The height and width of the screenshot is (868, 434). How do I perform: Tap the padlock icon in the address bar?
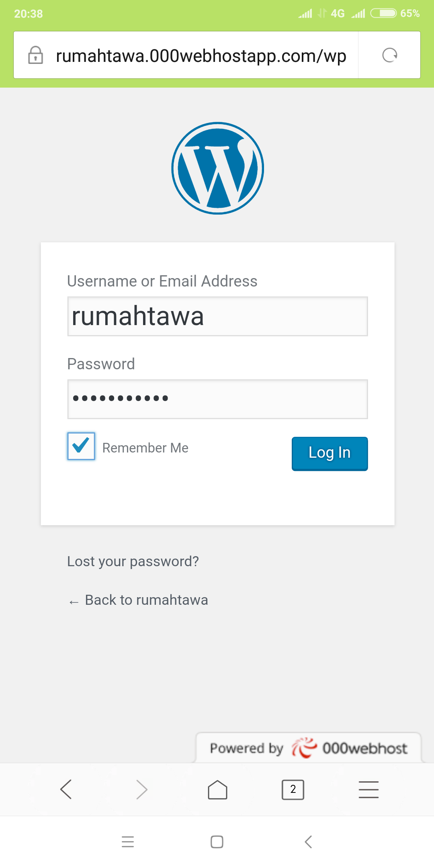point(35,55)
